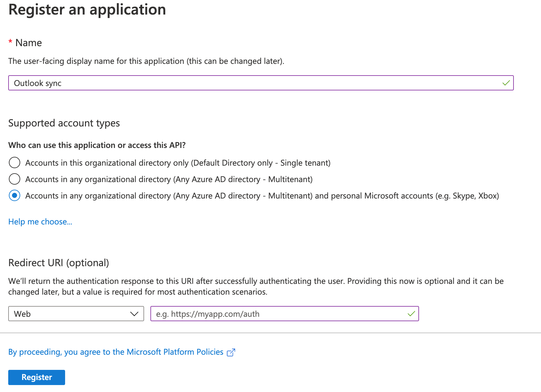Click the Redirect URI (optional) heading
The height and width of the screenshot is (392, 541).
click(59, 263)
